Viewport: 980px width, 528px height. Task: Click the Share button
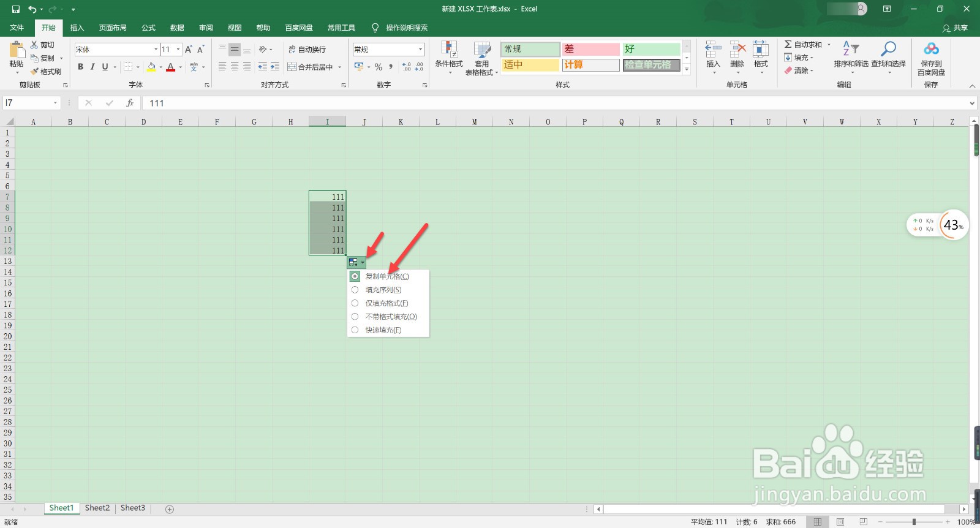click(956, 28)
